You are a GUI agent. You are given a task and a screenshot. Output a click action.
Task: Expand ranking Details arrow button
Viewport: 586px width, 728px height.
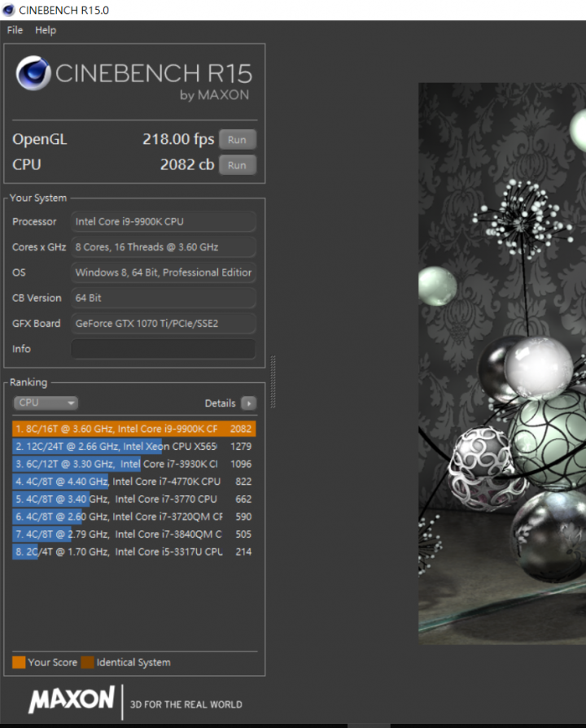[x=248, y=403]
